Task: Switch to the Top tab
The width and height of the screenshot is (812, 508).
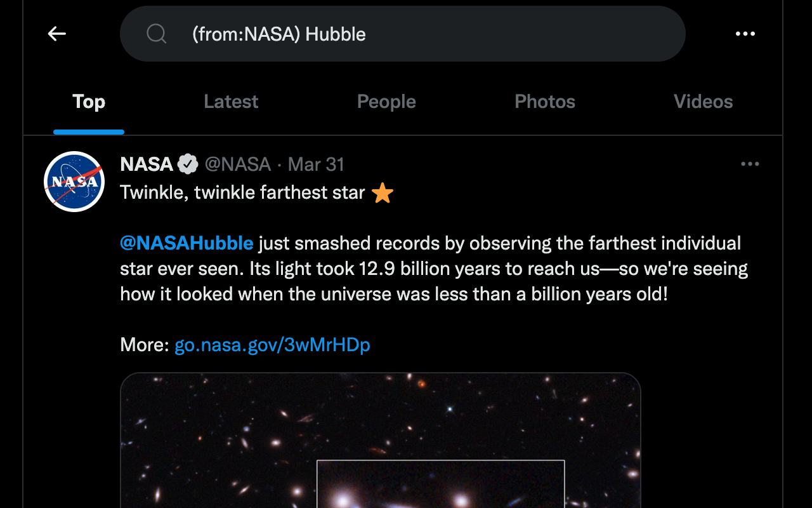Action: click(x=89, y=102)
